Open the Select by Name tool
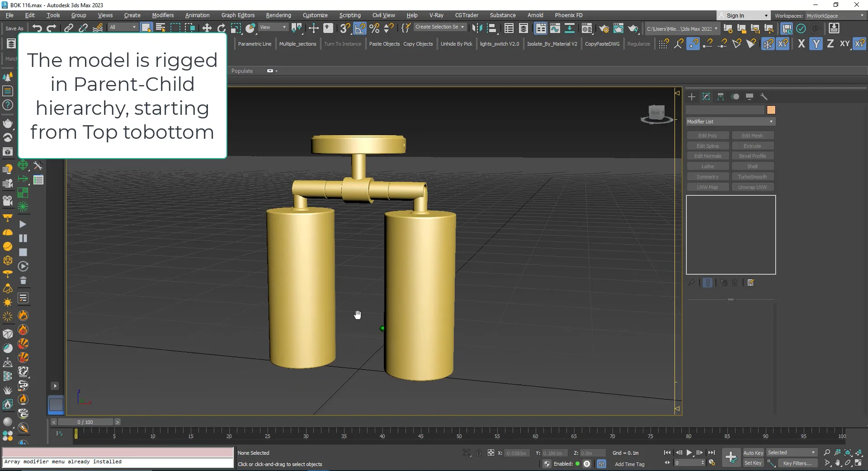This screenshot has width=868, height=471. click(160, 28)
